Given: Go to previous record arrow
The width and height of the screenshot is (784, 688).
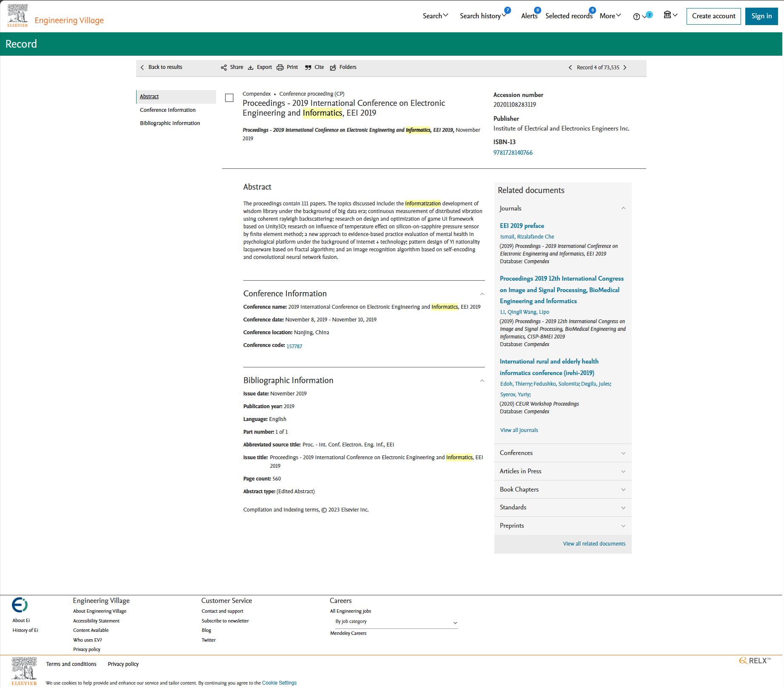Looking at the screenshot, I should pos(570,68).
